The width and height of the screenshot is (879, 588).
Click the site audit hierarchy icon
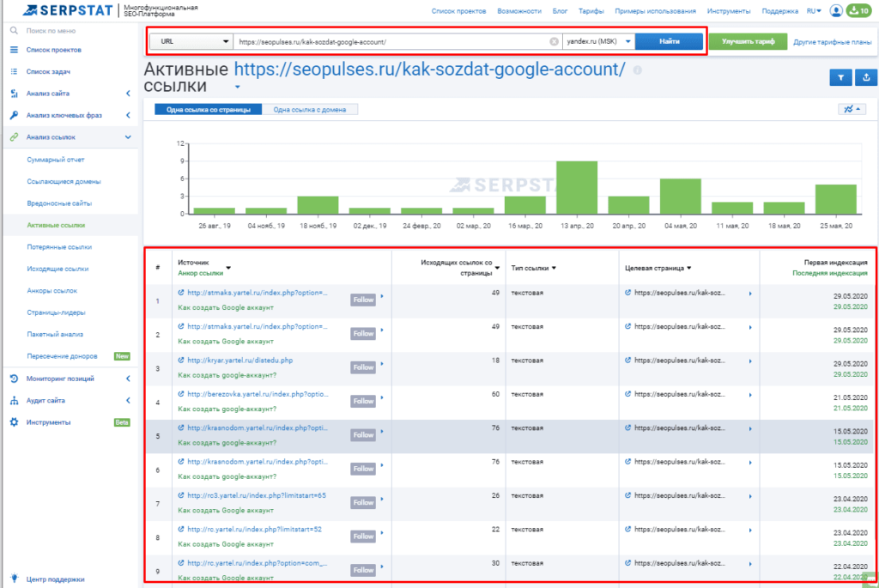point(14,400)
